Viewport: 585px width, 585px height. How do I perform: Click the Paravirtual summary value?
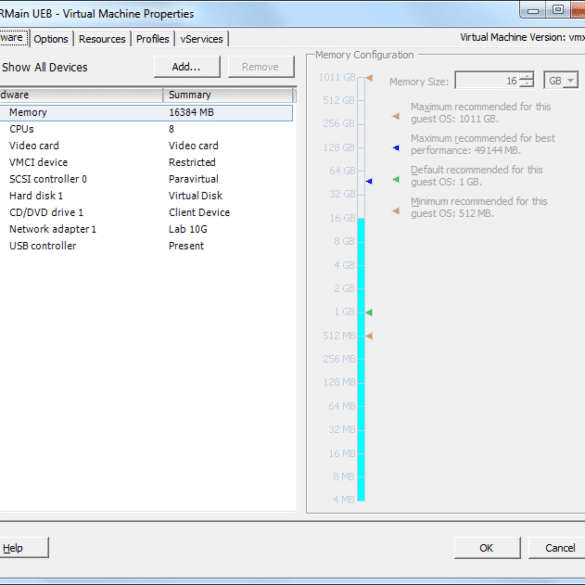pos(193,179)
